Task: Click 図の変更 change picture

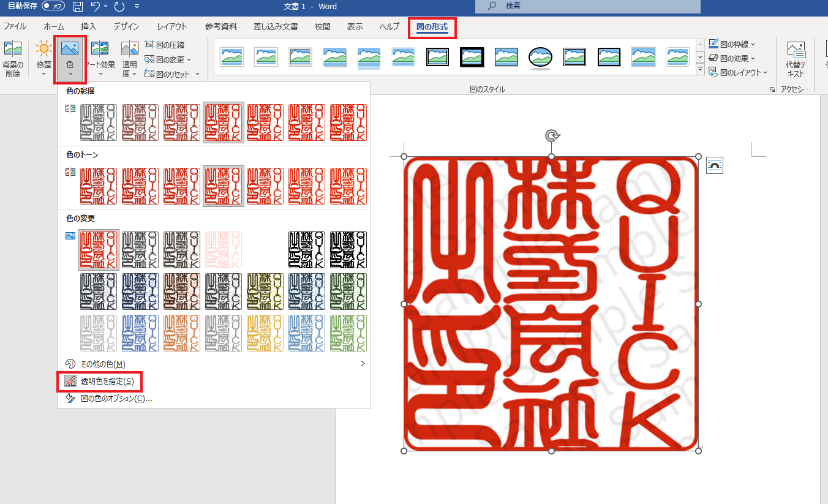Action: click(x=168, y=59)
